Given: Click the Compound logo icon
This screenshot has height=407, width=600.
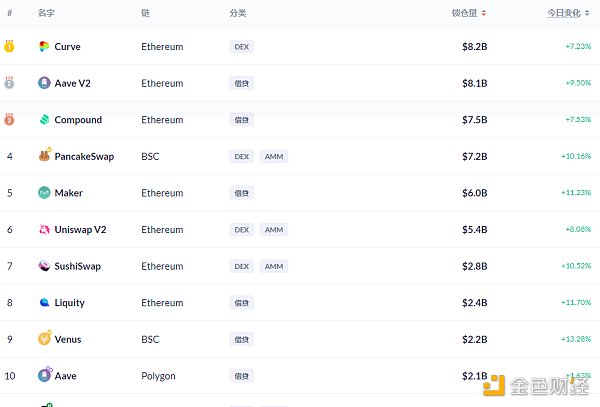Looking at the screenshot, I should coord(44,120).
